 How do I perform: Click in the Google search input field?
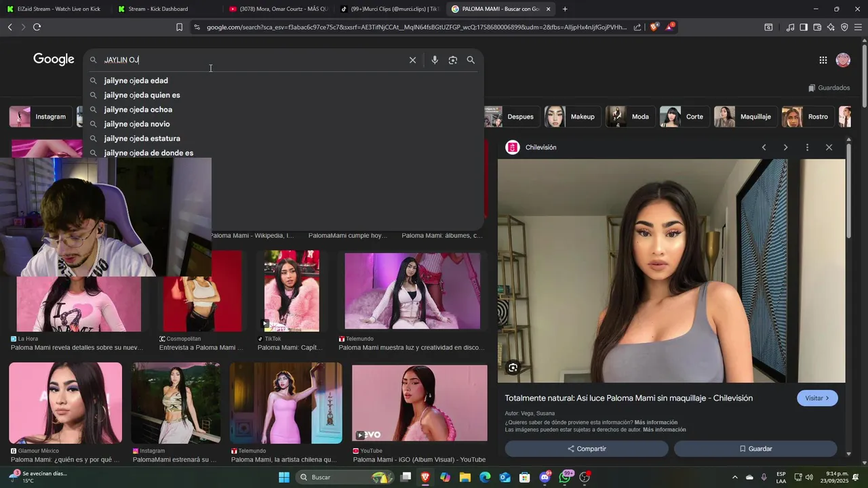[251, 60]
